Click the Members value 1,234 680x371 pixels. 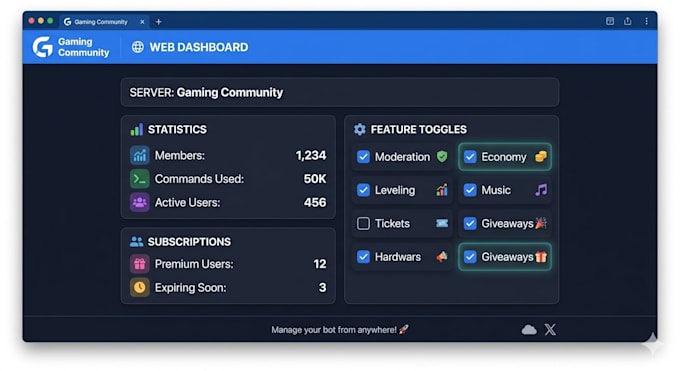click(311, 155)
